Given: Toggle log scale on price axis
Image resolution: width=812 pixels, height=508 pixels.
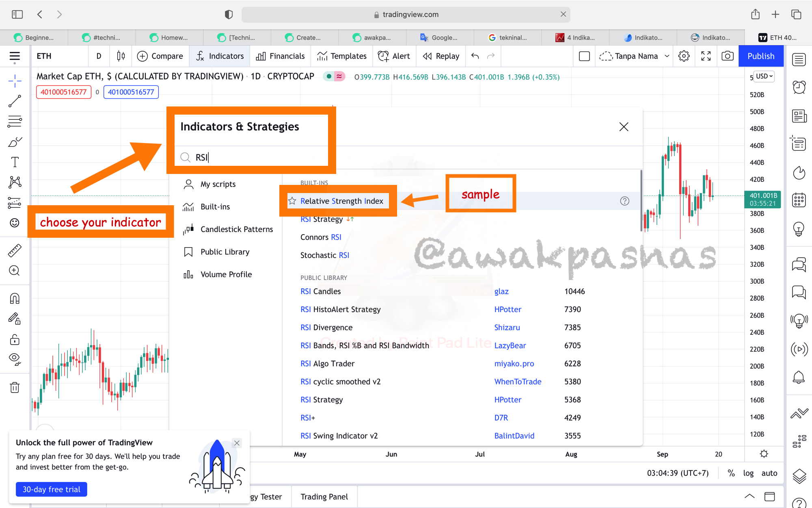Looking at the screenshot, I should coord(748,473).
